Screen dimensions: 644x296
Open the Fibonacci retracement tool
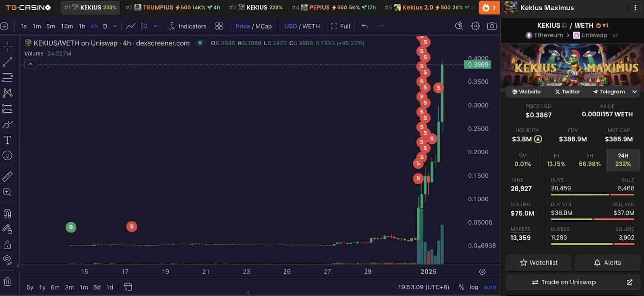7,77
